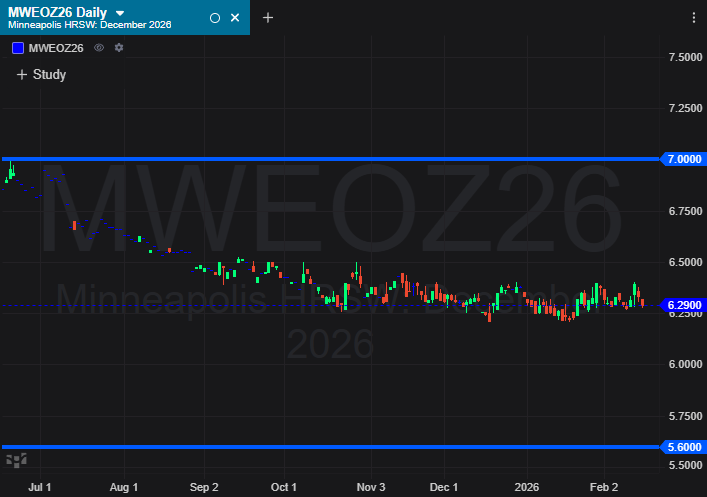Image resolution: width=707 pixels, height=497 pixels.
Task: Click the Oct 1 date label
Action: [284, 487]
